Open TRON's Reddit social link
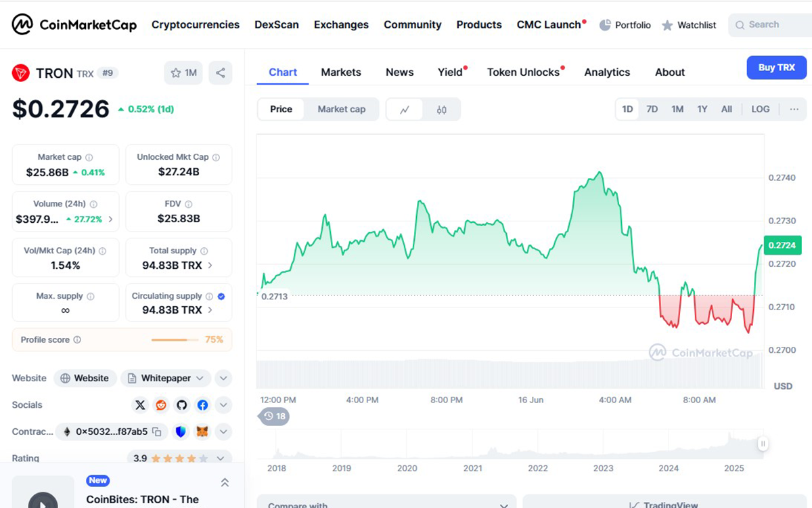 (x=161, y=405)
